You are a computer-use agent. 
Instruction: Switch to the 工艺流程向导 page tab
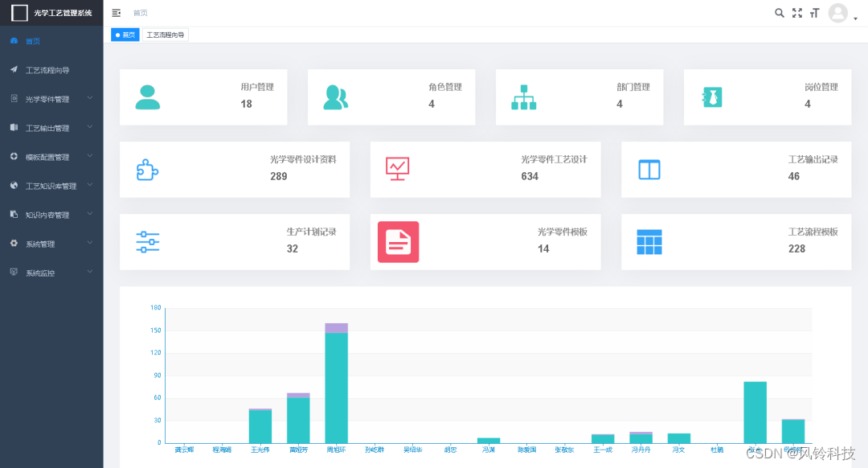(165, 35)
